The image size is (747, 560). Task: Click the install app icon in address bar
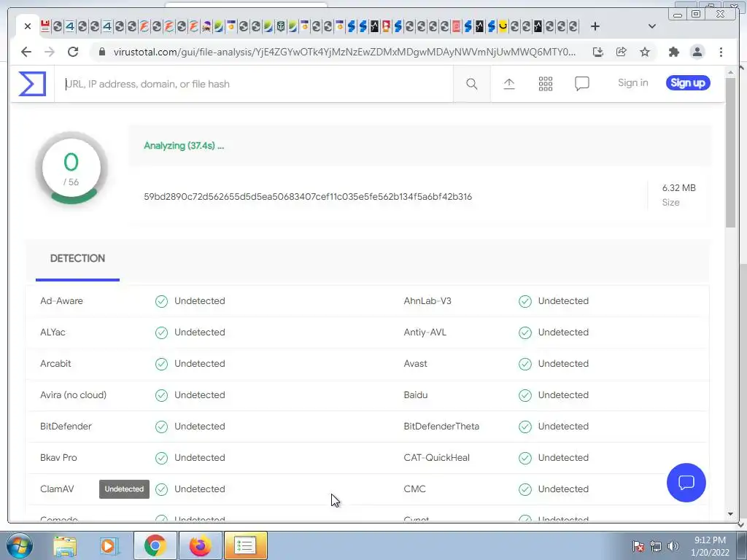coord(598,52)
